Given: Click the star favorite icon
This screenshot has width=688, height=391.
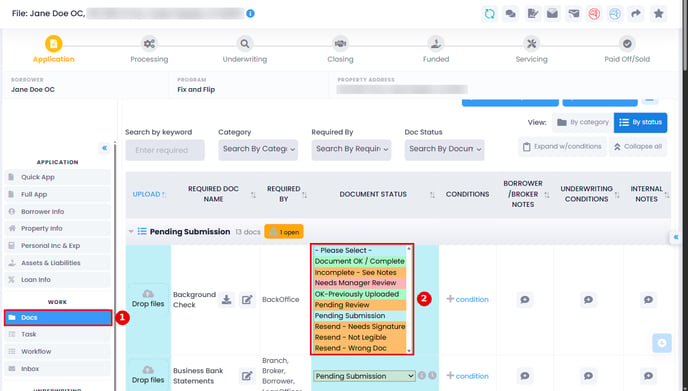Looking at the screenshot, I should pos(658,14).
